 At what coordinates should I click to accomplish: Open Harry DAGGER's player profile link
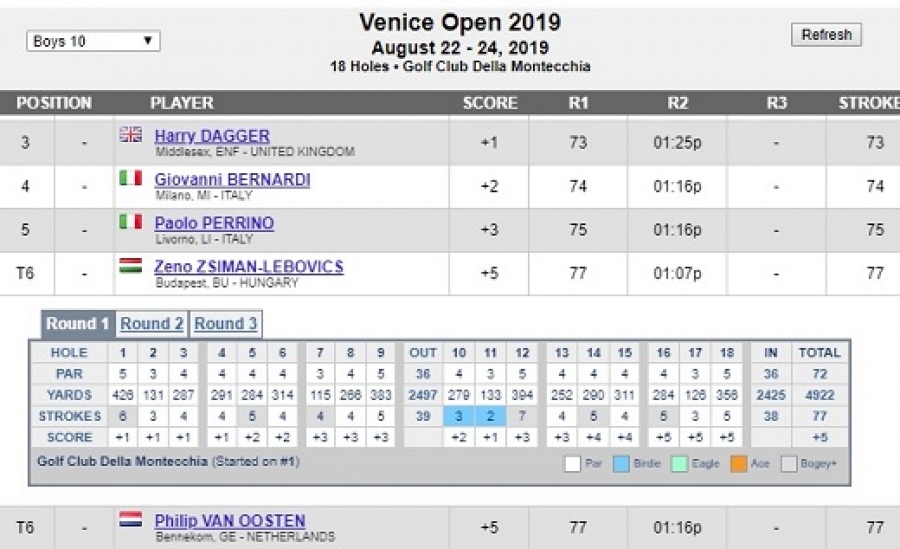[x=212, y=136]
